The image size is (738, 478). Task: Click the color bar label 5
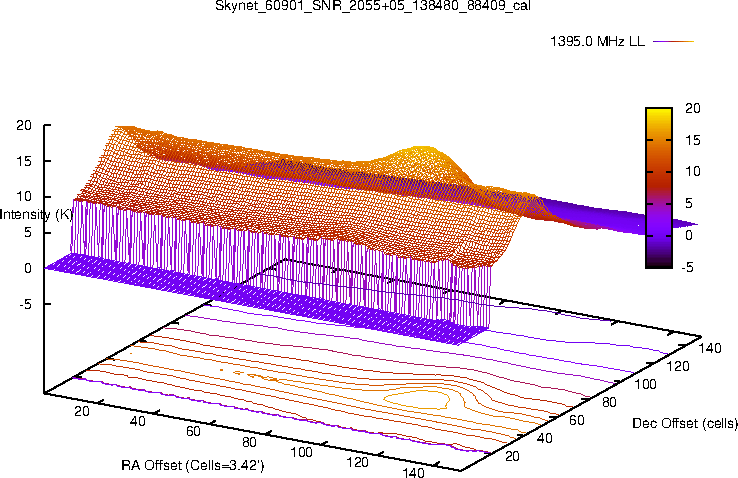tap(689, 203)
